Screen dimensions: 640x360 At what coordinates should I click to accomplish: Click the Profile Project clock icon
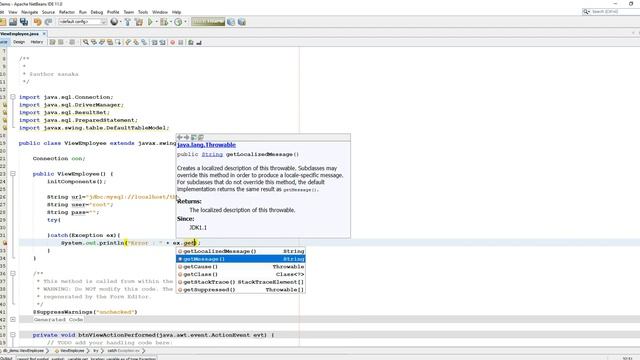coord(178,22)
